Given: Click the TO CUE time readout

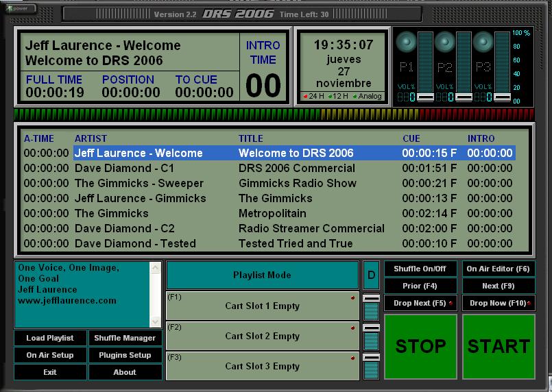Looking at the screenshot, I should (204, 93).
